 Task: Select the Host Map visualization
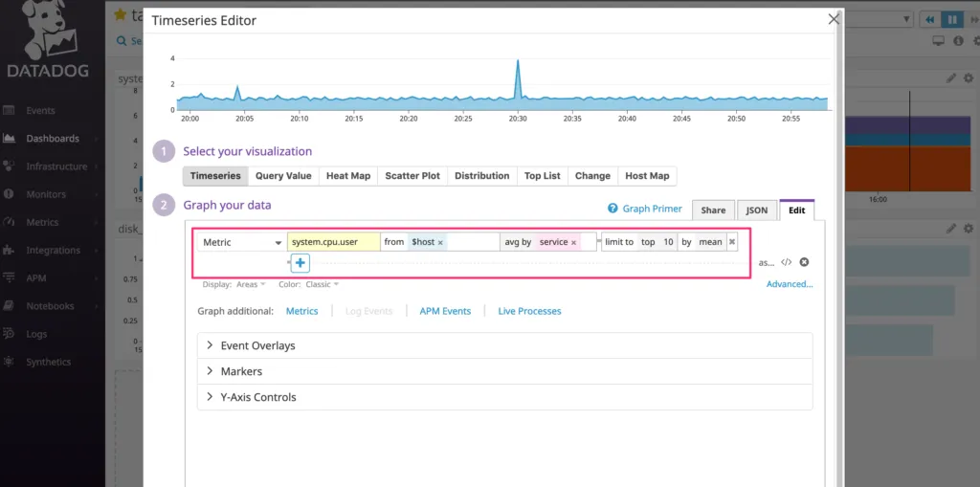coord(647,176)
